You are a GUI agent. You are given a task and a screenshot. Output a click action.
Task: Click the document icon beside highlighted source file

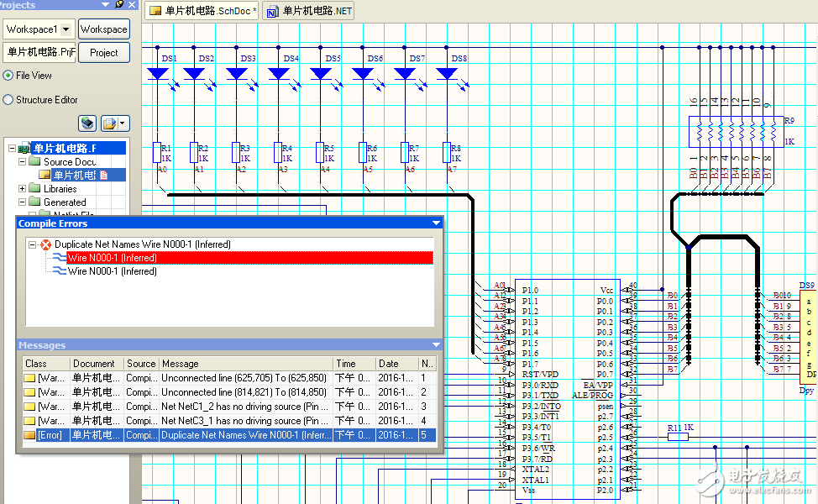pyautogui.click(x=104, y=176)
